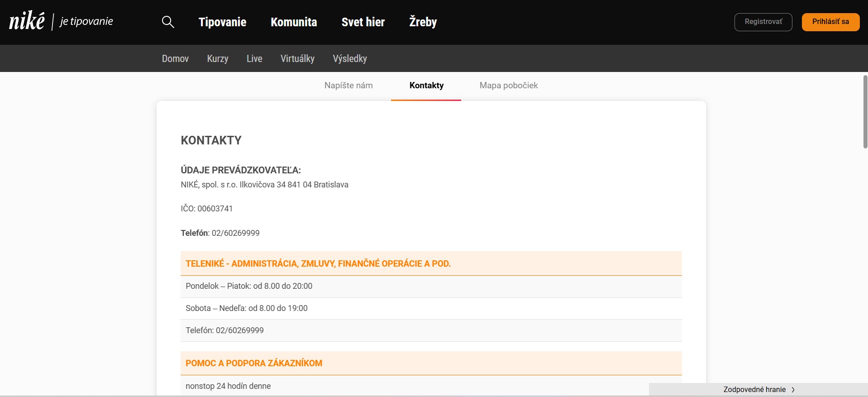Open search with the magnifier icon
This screenshot has width=868, height=397.
tap(168, 22)
